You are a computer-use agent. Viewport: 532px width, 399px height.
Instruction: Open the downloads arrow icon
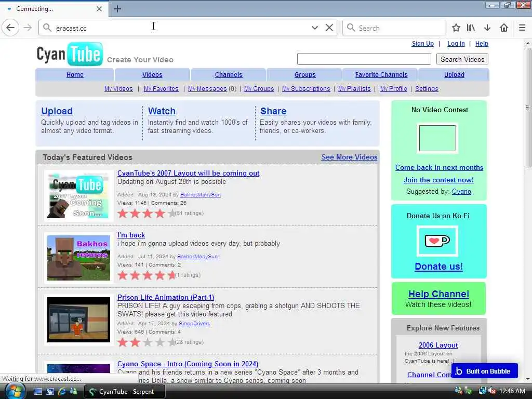(487, 28)
